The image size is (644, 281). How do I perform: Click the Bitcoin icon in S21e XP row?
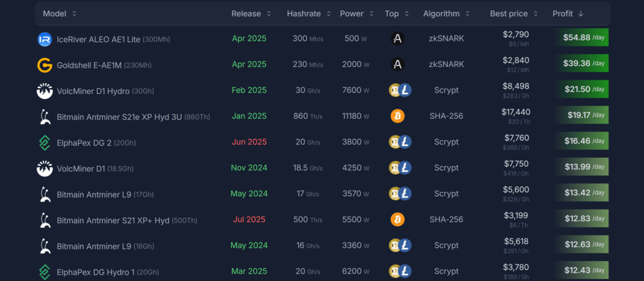pyautogui.click(x=397, y=116)
